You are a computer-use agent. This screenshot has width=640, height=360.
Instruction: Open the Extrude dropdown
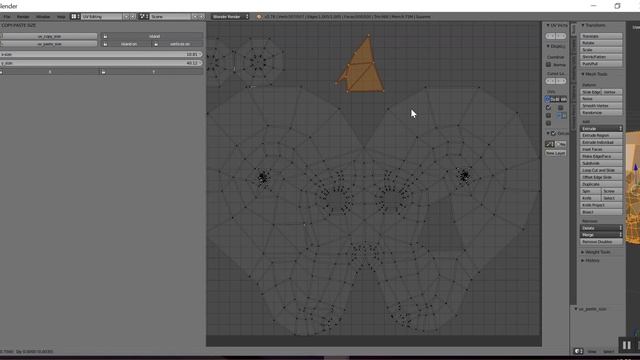coord(601,129)
